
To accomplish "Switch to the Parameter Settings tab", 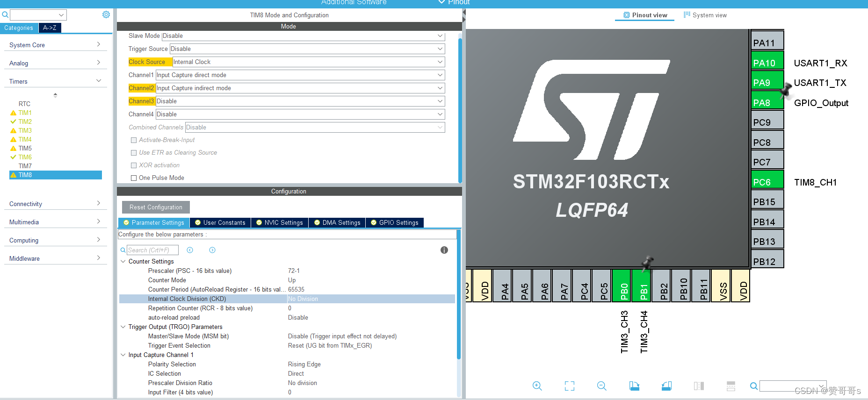I will [x=154, y=223].
